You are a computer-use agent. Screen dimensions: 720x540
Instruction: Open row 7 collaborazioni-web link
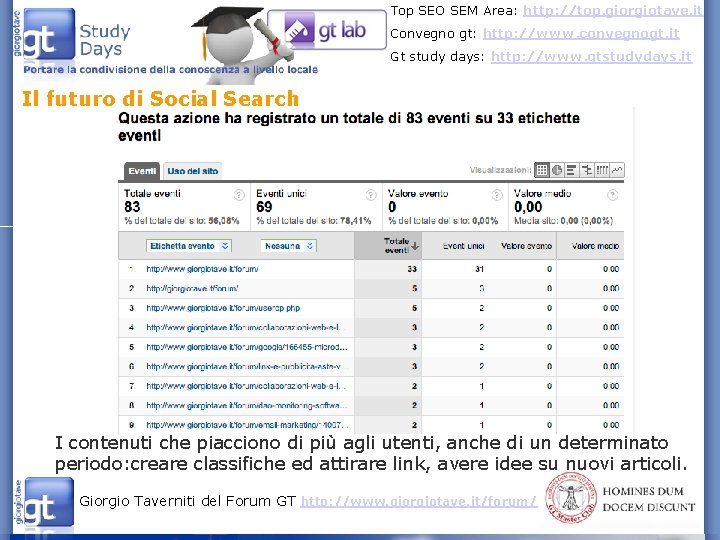coord(246,386)
